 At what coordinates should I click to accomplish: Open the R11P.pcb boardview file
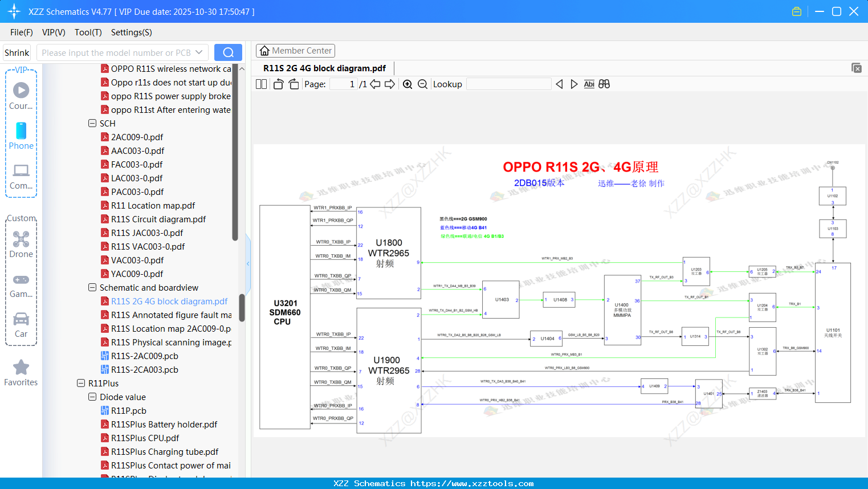[x=128, y=411]
